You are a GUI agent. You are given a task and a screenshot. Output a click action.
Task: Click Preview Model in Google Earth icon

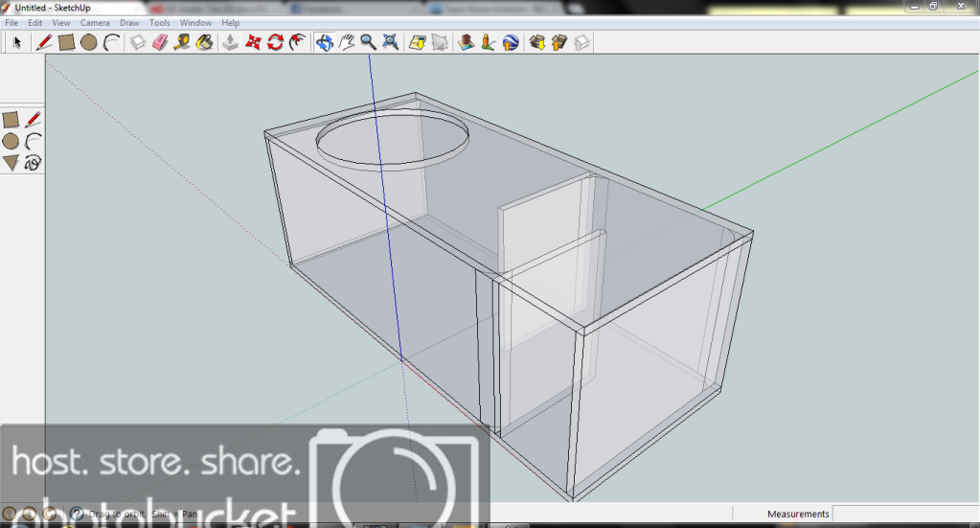tap(511, 42)
